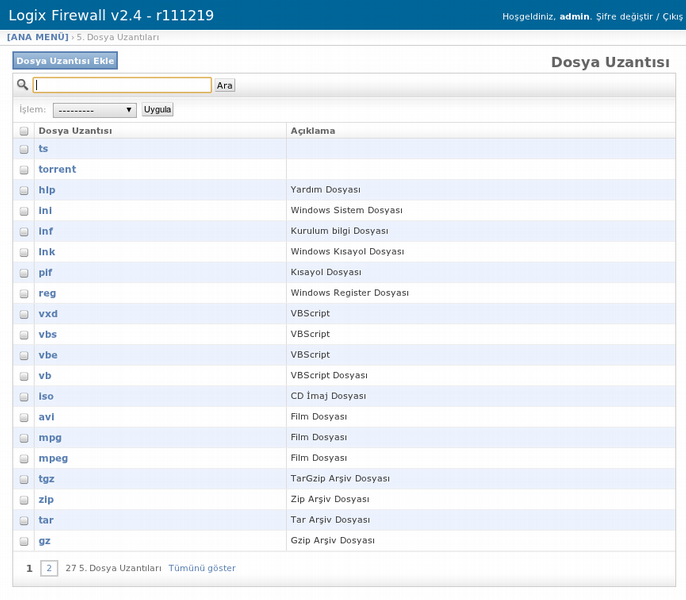The width and height of the screenshot is (686, 600).
Task: Tick the vbe row checkbox
Action: 24,355
